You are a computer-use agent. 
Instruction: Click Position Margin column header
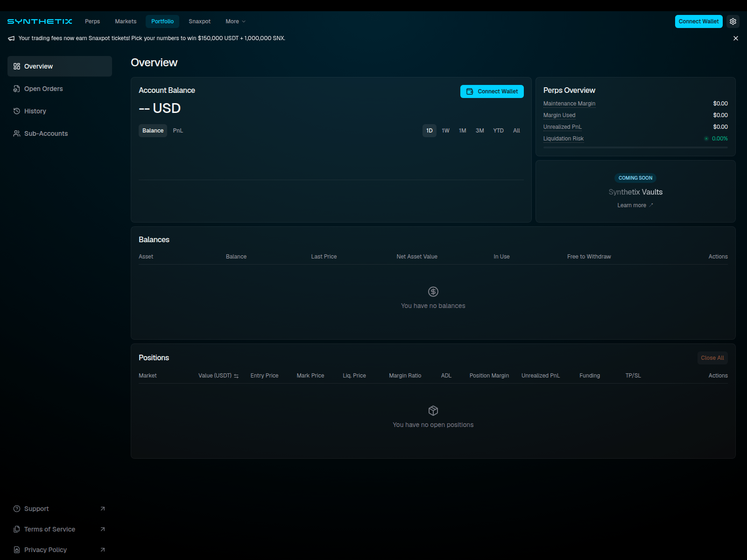click(x=489, y=376)
